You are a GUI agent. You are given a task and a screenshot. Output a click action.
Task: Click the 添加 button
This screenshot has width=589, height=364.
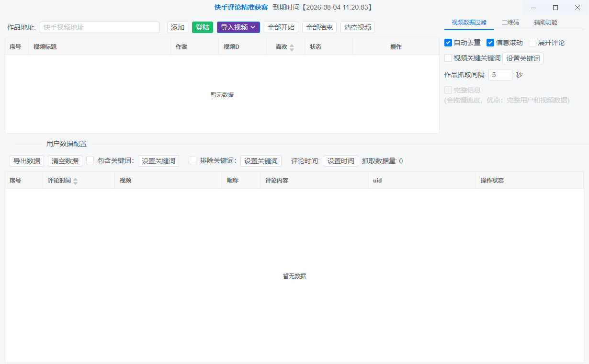[178, 27]
